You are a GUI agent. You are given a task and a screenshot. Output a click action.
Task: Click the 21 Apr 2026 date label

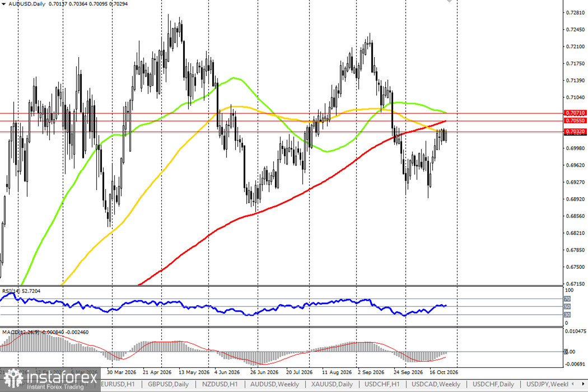pyautogui.click(x=157, y=372)
